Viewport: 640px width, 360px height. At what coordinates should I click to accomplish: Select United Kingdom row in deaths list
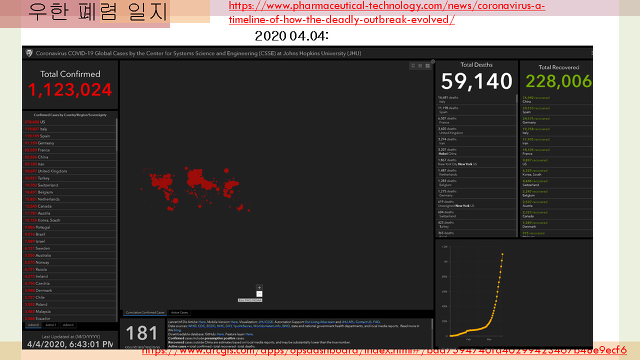pyautogui.click(x=476, y=131)
